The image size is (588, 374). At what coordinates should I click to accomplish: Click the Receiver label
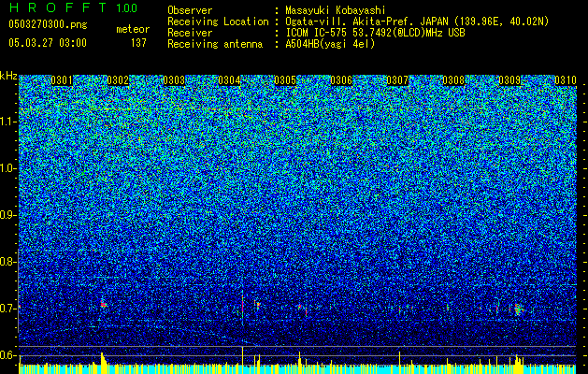pos(190,33)
